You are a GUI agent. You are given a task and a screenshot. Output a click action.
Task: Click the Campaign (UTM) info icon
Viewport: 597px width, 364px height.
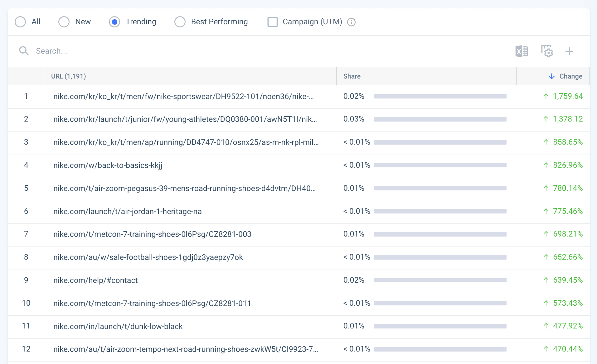pyautogui.click(x=352, y=22)
